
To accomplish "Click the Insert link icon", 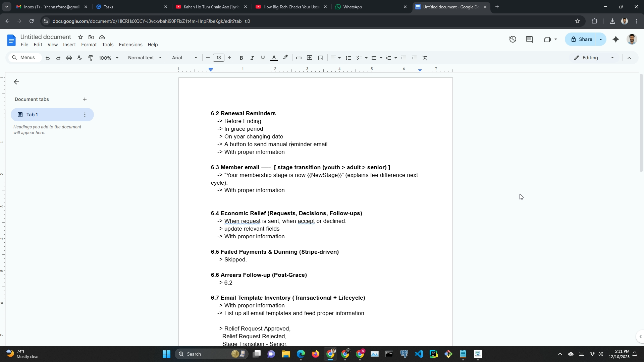I will click(x=299, y=58).
